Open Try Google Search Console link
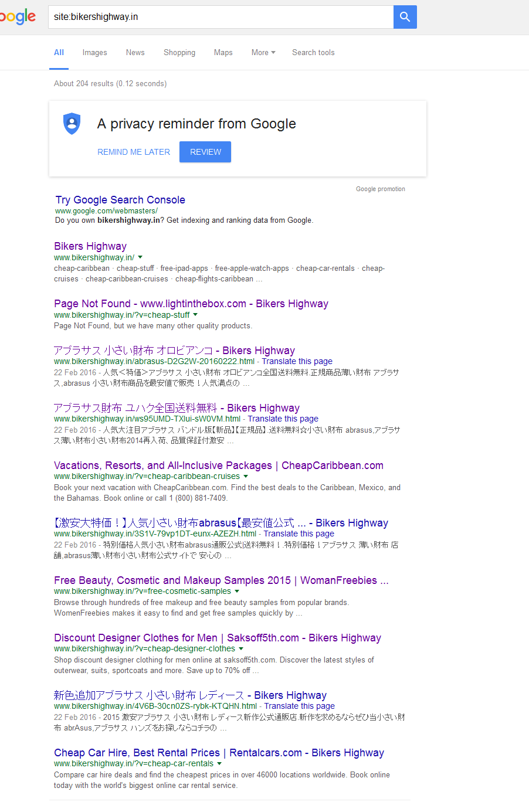The width and height of the screenshot is (529, 812). pos(120,200)
